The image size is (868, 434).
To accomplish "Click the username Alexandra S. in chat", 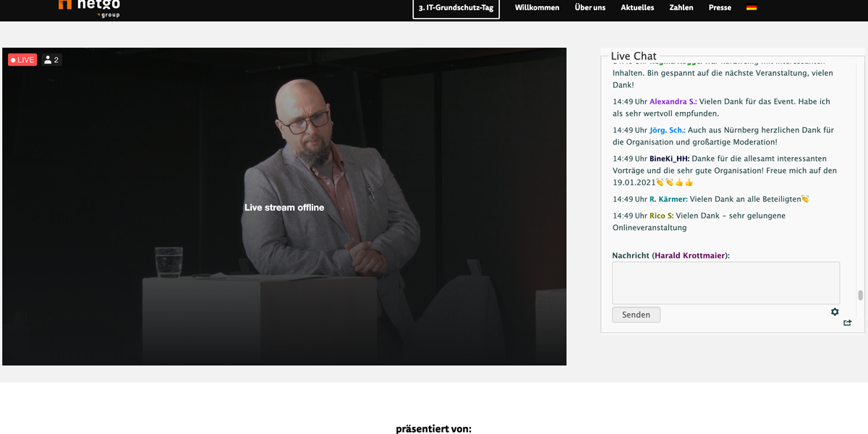I will [673, 102].
